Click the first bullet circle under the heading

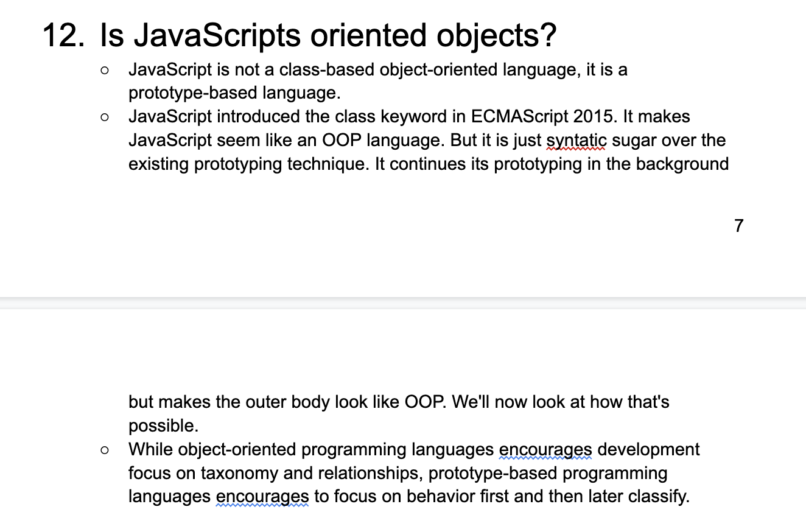[105, 70]
